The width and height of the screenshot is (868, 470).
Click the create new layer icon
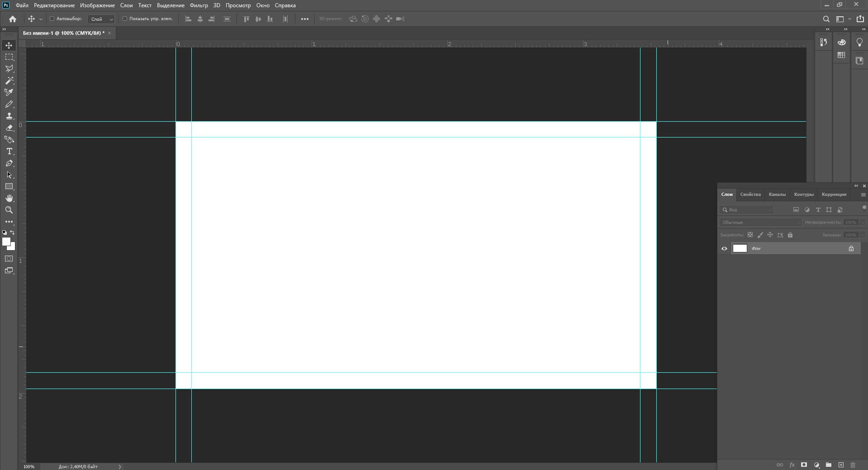[x=841, y=465]
